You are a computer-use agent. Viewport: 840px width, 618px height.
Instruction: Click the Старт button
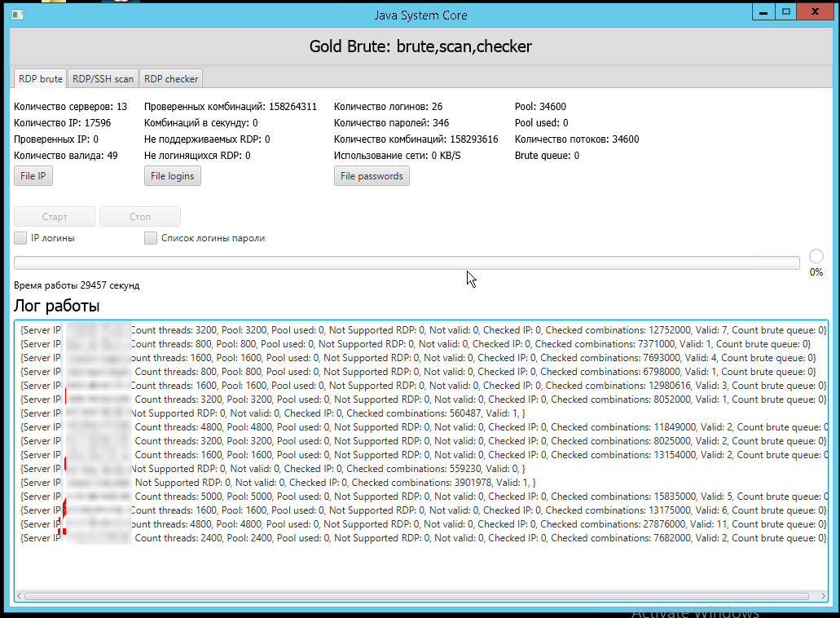coord(55,217)
